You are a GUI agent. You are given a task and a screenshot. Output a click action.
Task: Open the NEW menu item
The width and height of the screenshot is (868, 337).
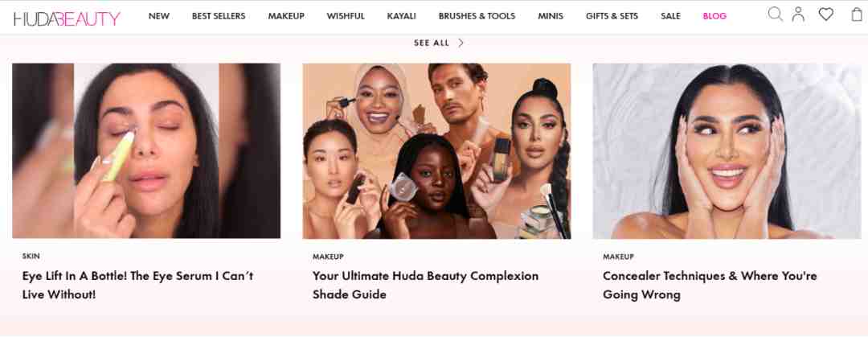[159, 16]
